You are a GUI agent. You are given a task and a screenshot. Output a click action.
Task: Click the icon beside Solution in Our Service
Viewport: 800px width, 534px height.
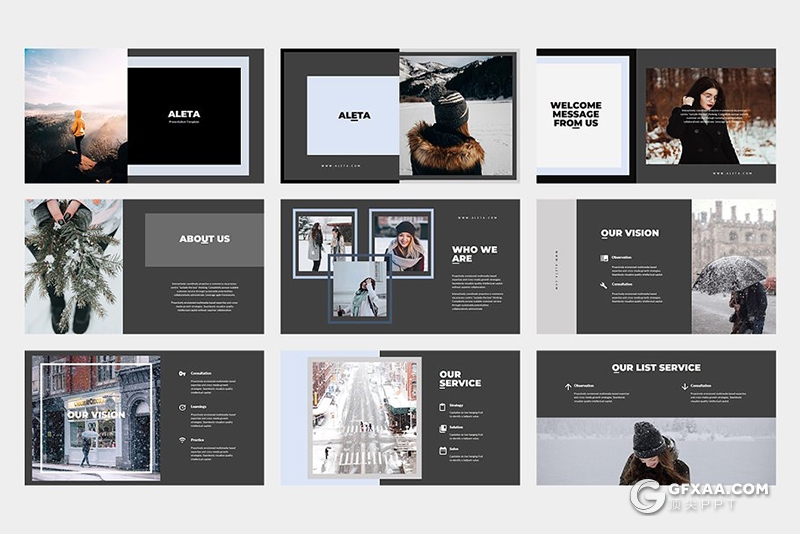(442, 428)
